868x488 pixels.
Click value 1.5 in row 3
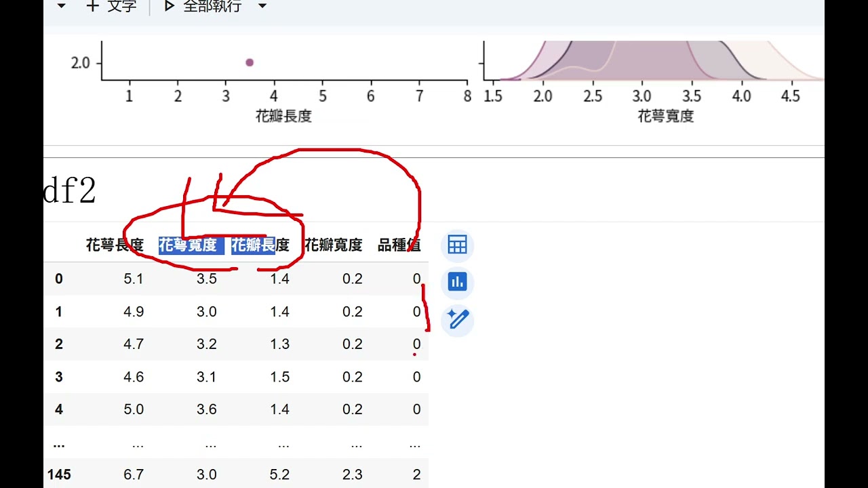point(280,377)
